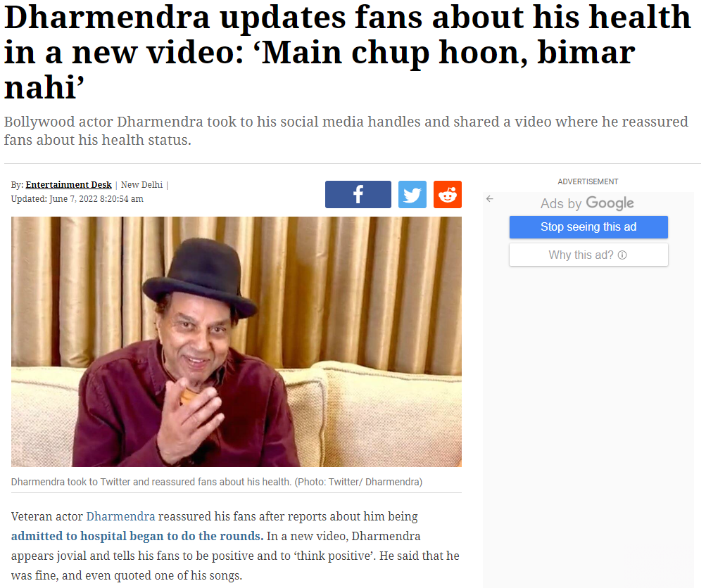Click the New Delhi location text
This screenshot has height=588, width=706.
click(x=141, y=184)
